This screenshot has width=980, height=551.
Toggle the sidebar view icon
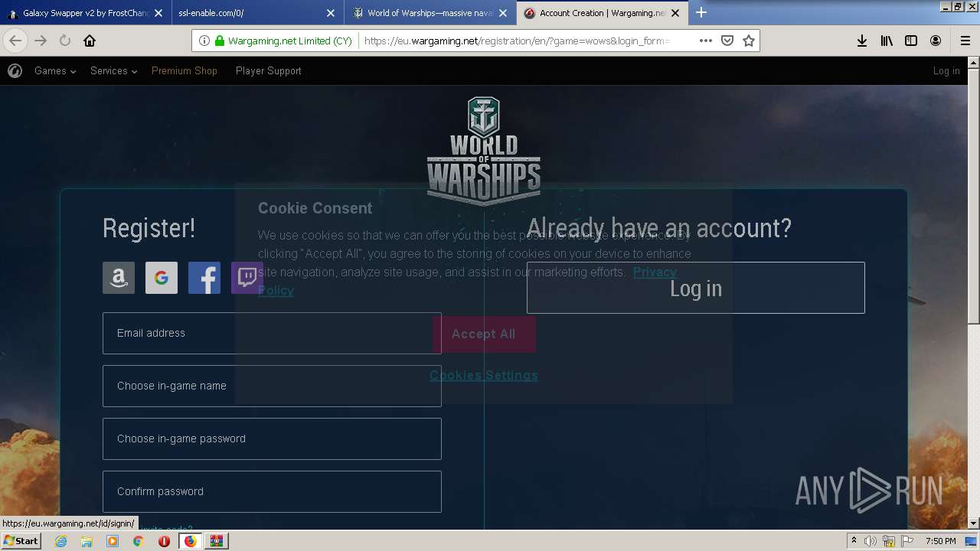coord(911,41)
